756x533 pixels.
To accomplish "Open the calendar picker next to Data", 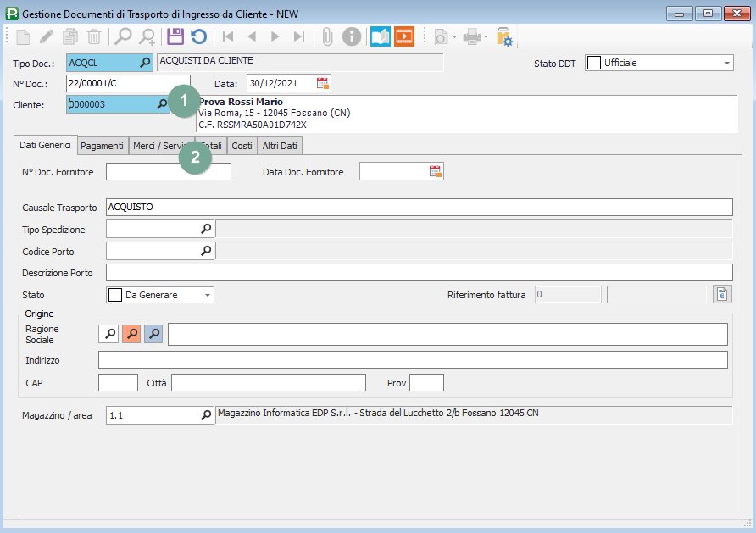I will tap(322, 83).
